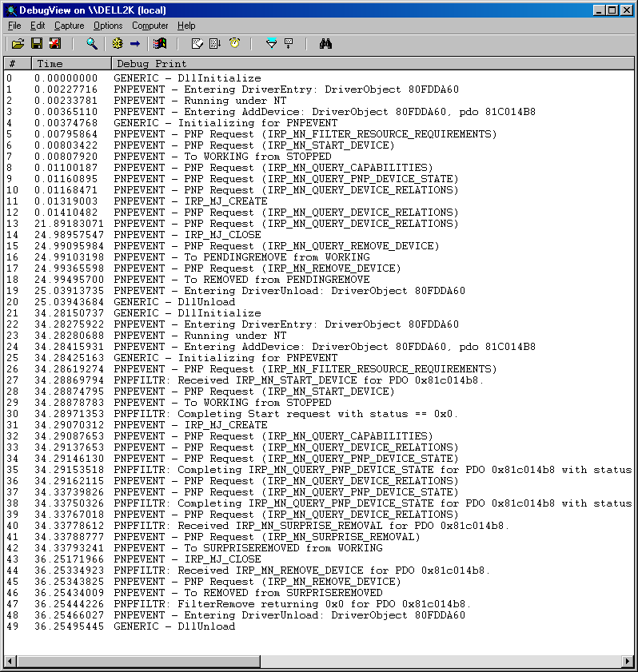This screenshot has height=672, width=638.
Task: Click the save-with-red-X toolbar icon
Action: coord(55,43)
